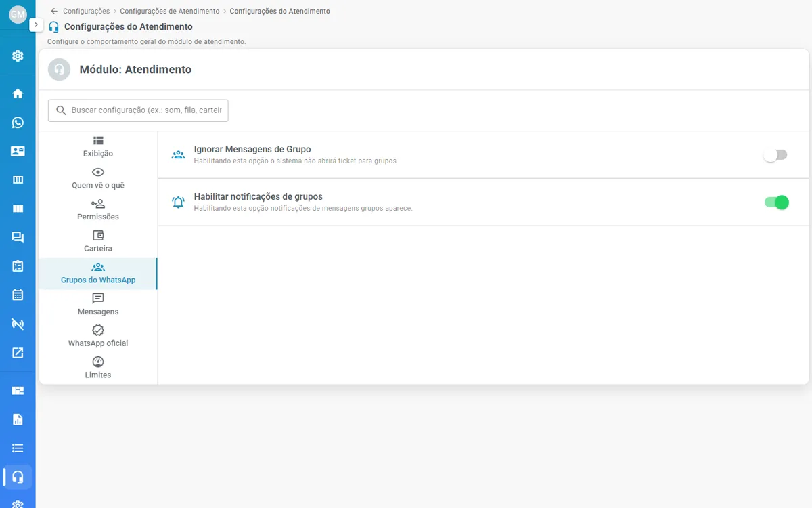Open the clipboard tasks icon in sidebar
The width and height of the screenshot is (812, 508).
[18, 266]
